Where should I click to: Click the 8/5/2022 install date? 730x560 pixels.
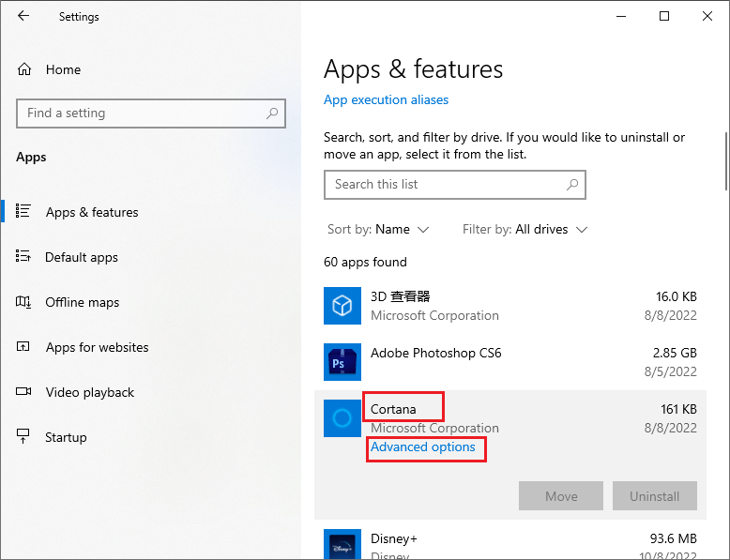pos(670,371)
